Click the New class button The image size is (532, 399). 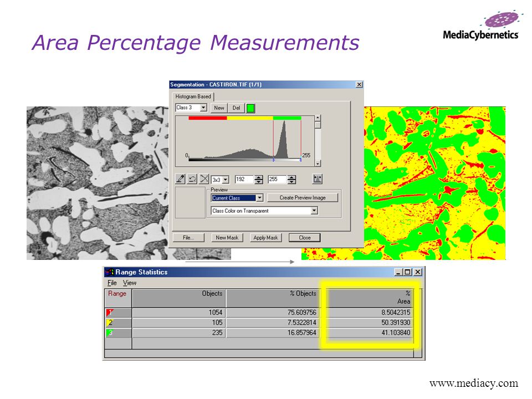tap(219, 108)
